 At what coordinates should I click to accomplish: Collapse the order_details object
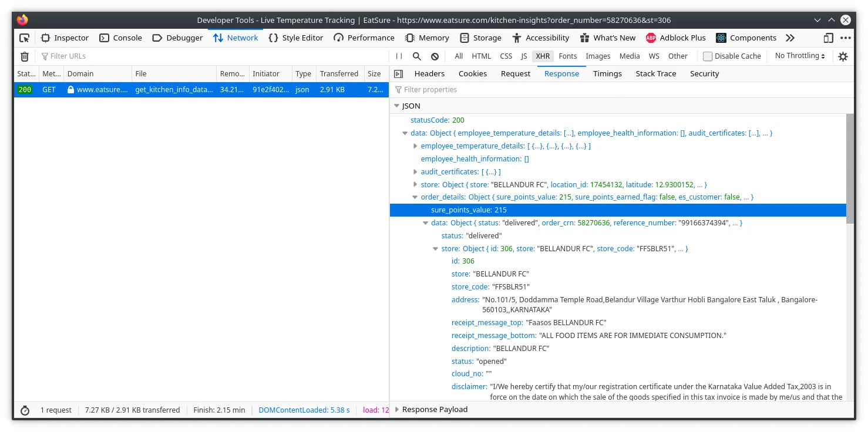pyautogui.click(x=416, y=197)
